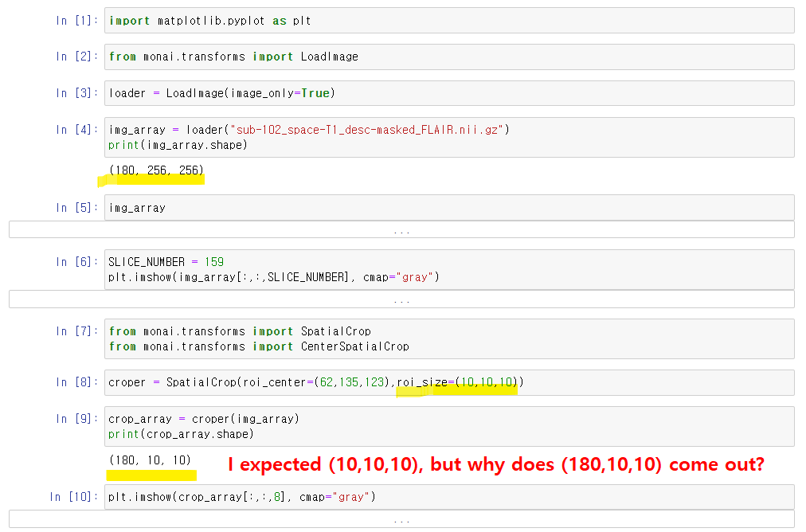Click the In [8]: prompt label
Screen dimensions: 806x532
[x=76, y=382]
